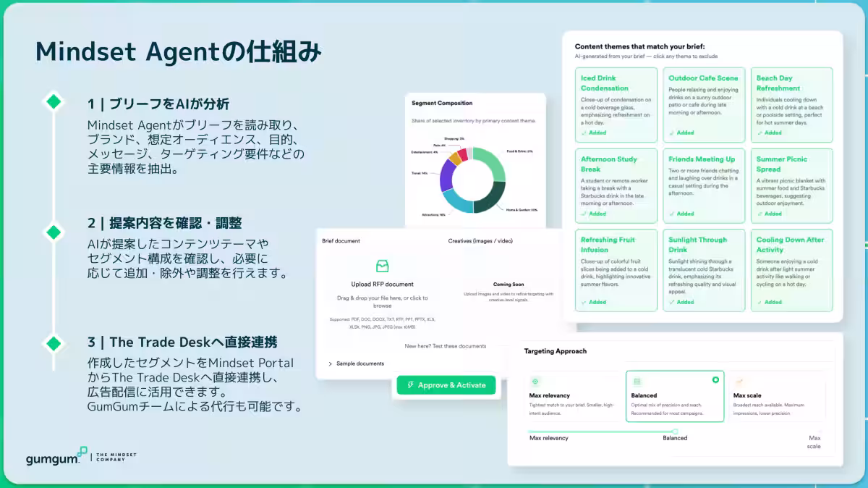868x488 pixels.
Task: Expand the Sample documents chevron
Action: click(x=330, y=363)
